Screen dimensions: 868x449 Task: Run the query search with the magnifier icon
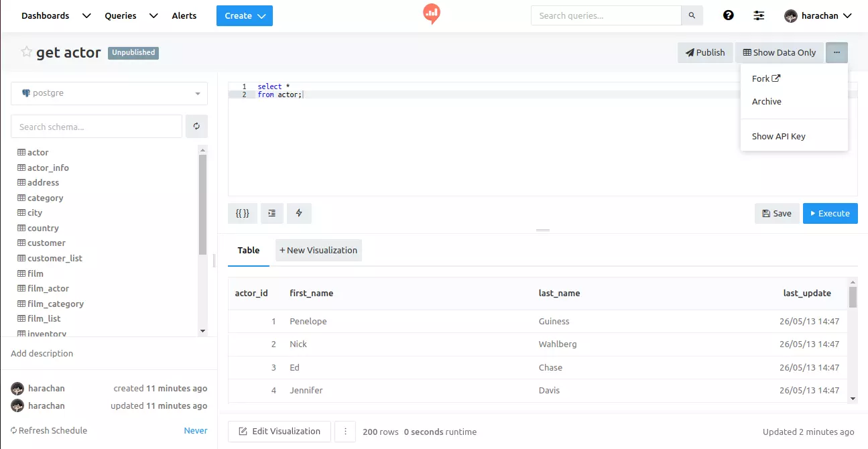[x=692, y=15]
